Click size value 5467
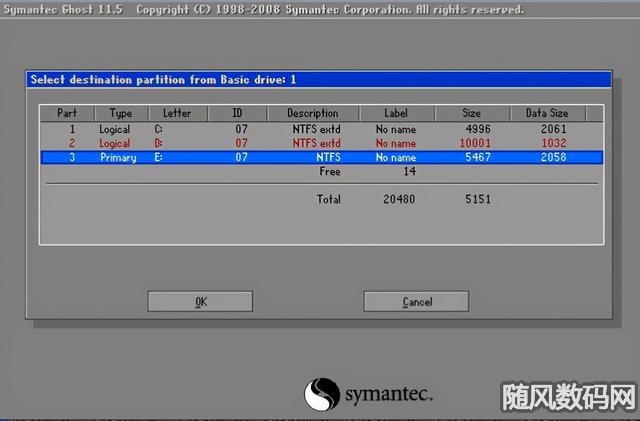 [x=478, y=157]
